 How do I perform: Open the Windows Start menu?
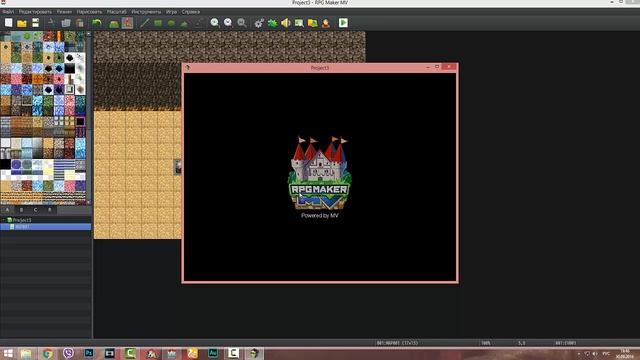click(x=8, y=353)
